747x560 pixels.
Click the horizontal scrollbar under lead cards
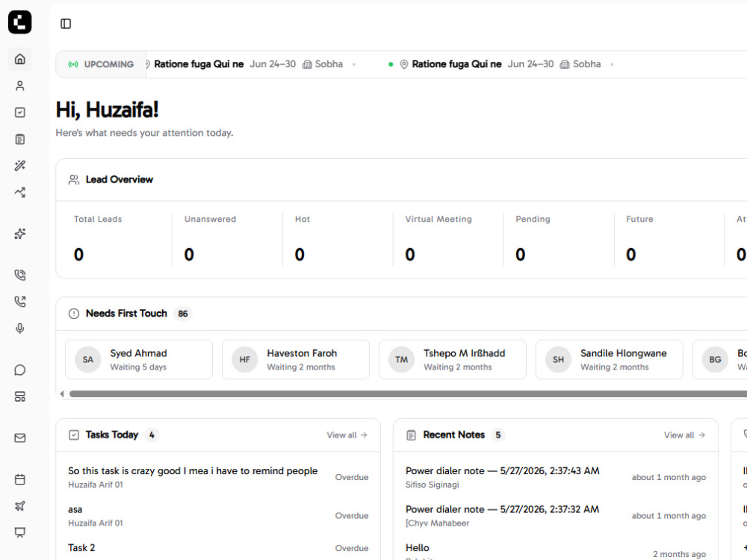(409, 393)
